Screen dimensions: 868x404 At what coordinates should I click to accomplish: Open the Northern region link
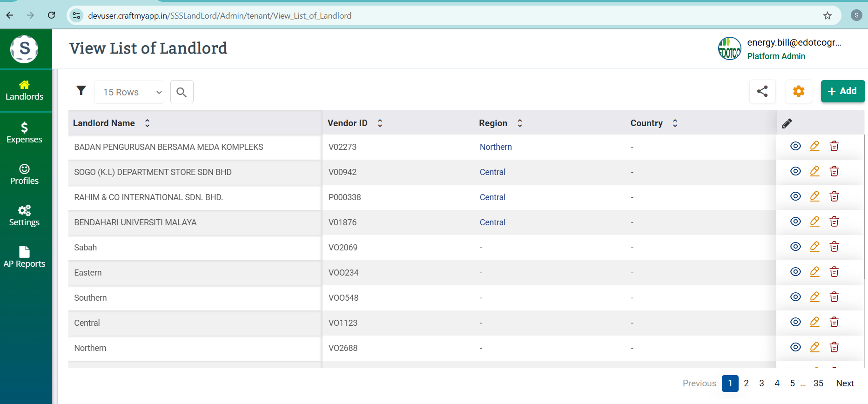click(x=496, y=147)
